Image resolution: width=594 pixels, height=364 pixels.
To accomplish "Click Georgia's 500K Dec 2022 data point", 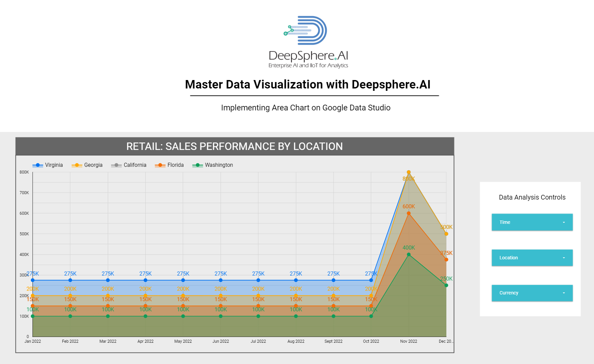I will tap(446, 234).
